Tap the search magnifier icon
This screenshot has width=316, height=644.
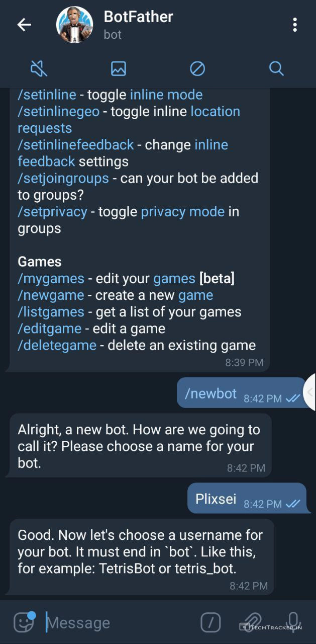(276, 68)
